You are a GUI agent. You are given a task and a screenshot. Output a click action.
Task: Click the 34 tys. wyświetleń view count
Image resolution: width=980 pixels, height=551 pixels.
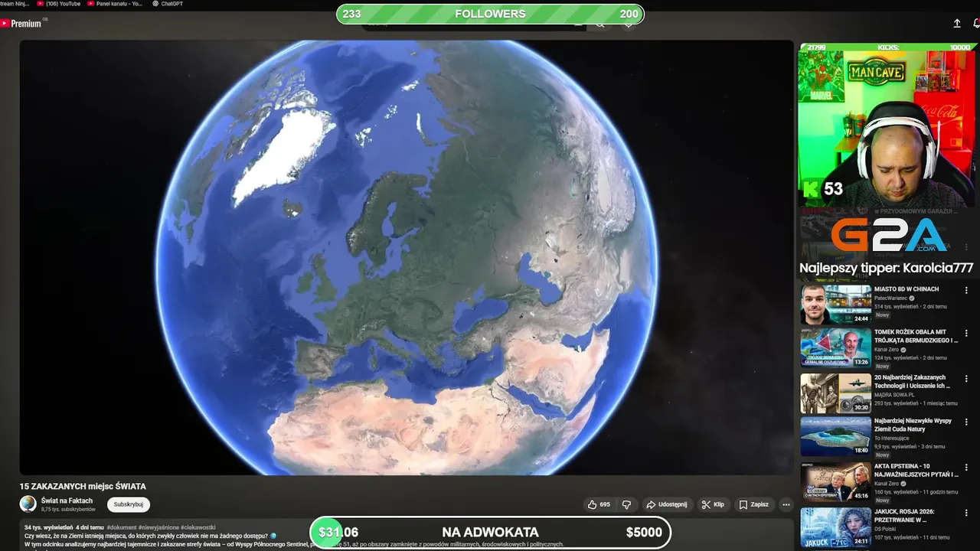(x=48, y=527)
